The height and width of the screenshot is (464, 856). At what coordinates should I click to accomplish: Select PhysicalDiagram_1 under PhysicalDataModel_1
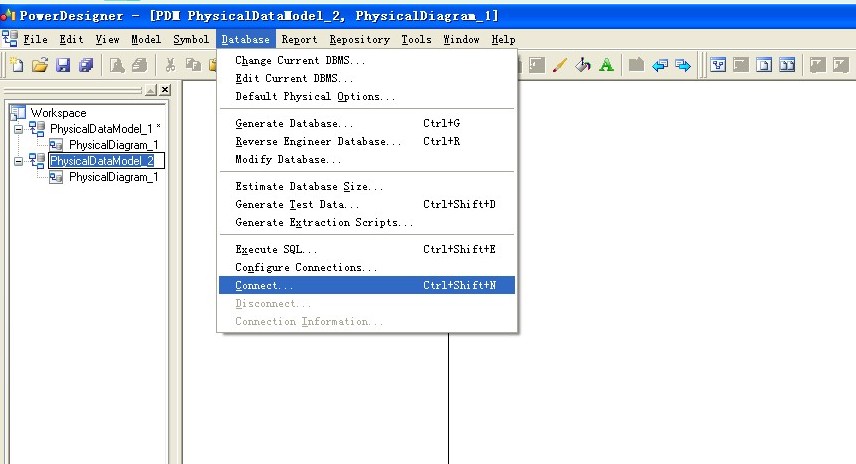point(114,145)
